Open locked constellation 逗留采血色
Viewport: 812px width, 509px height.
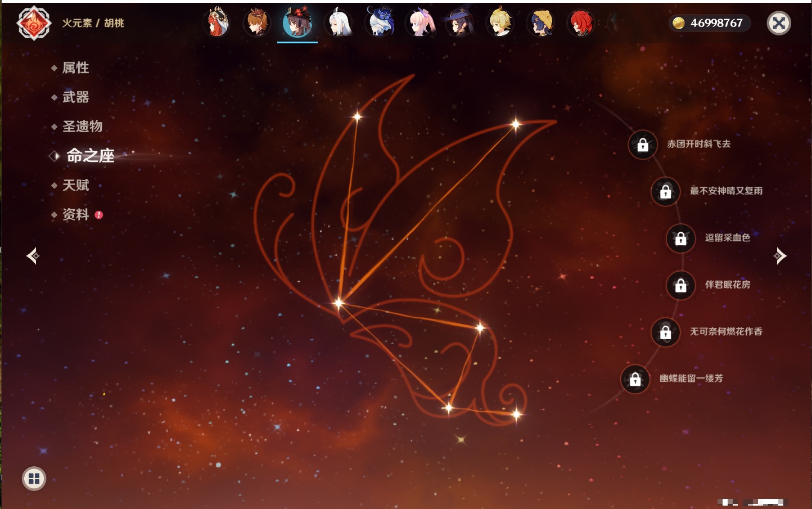pyautogui.click(x=681, y=238)
